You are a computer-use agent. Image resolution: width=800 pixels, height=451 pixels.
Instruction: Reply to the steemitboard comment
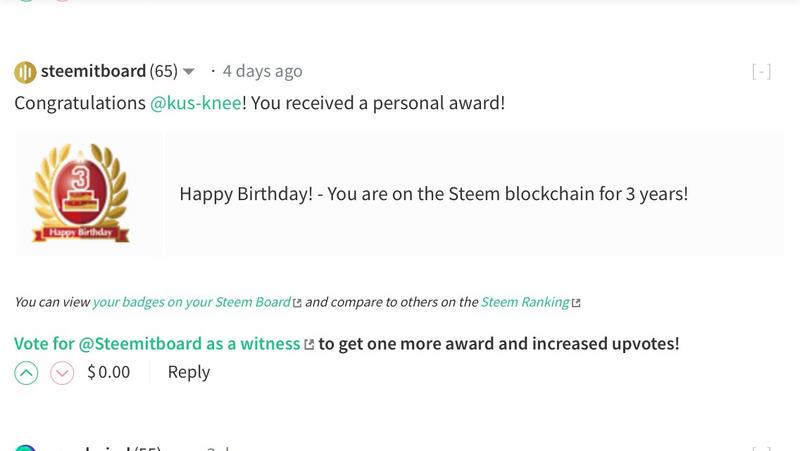point(188,372)
